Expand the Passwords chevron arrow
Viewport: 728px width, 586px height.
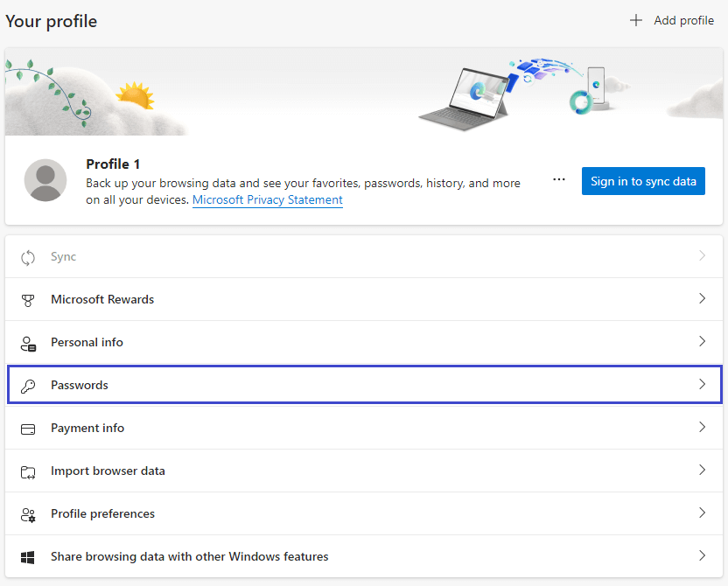pos(702,384)
